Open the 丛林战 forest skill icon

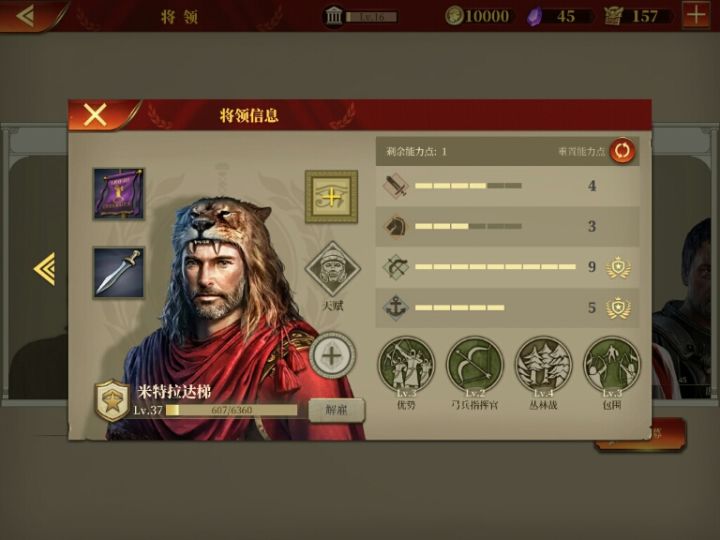click(x=543, y=365)
